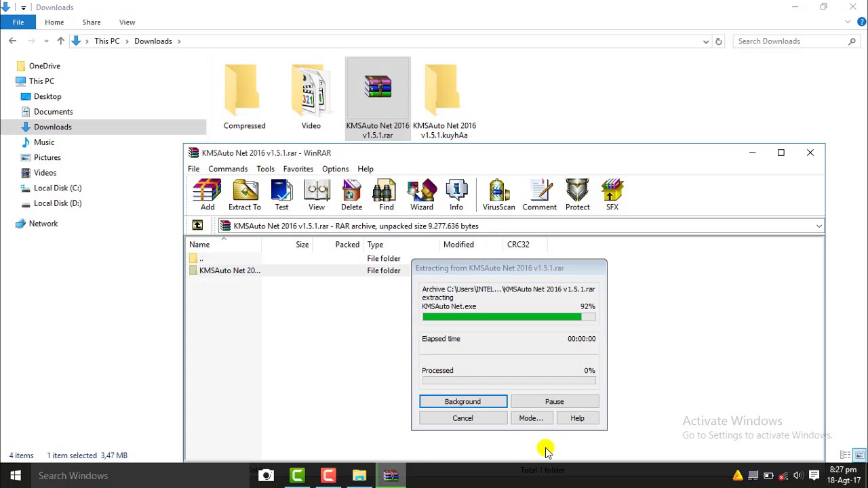
Task: Click the Extract To toolbar icon
Action: point(245,195)
